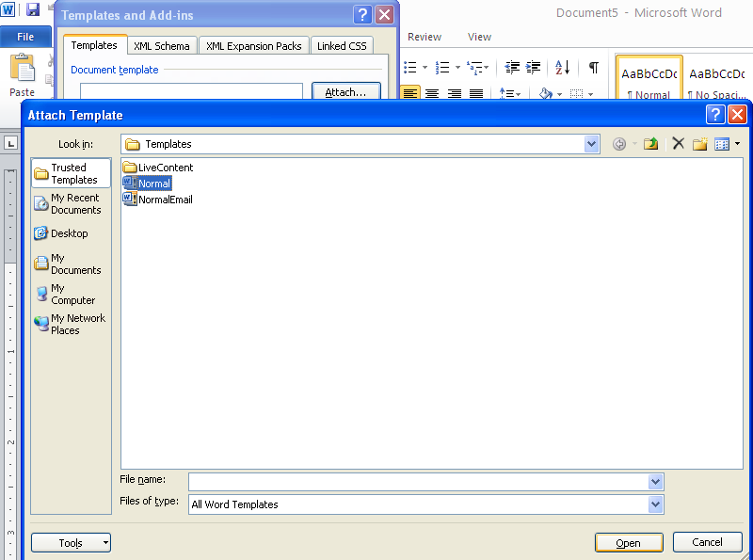Expand the File name dropdown arrow
The height and width of the screenshot is (560, 753).
pos(655,481)
